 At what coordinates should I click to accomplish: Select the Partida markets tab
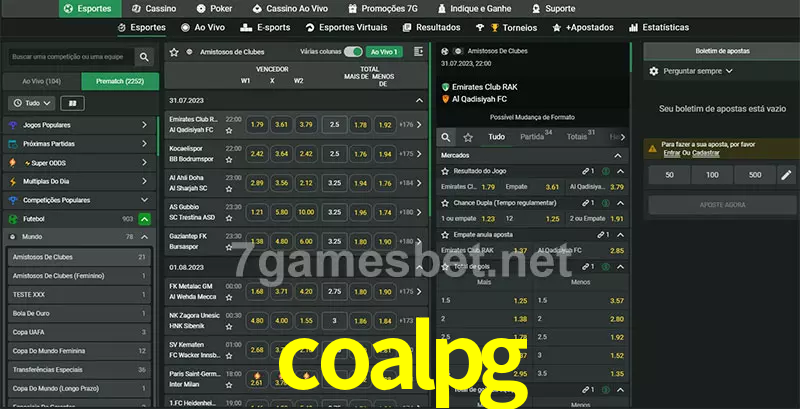coord(536,137)
